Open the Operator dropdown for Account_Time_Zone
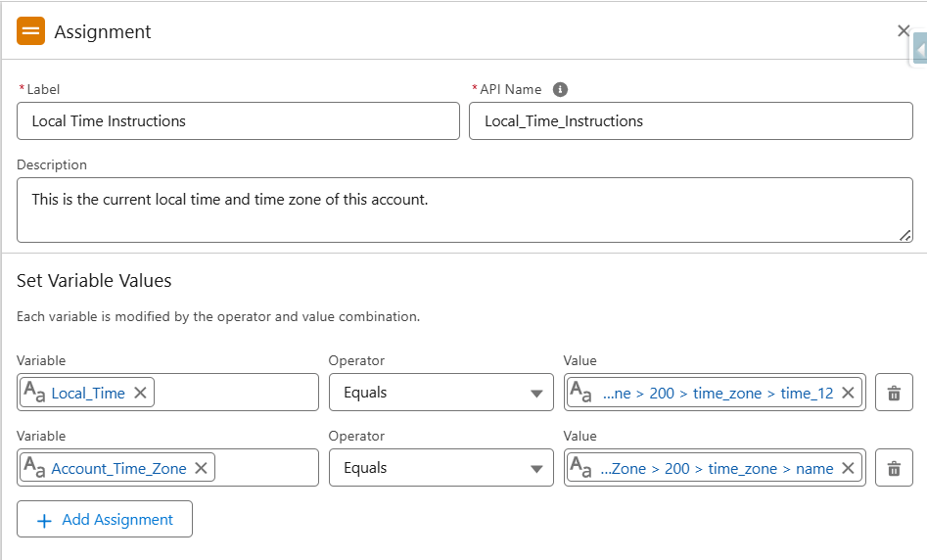The width and height of the screenshot is (927, 560). pyautogui.click(x=439, y=468)
